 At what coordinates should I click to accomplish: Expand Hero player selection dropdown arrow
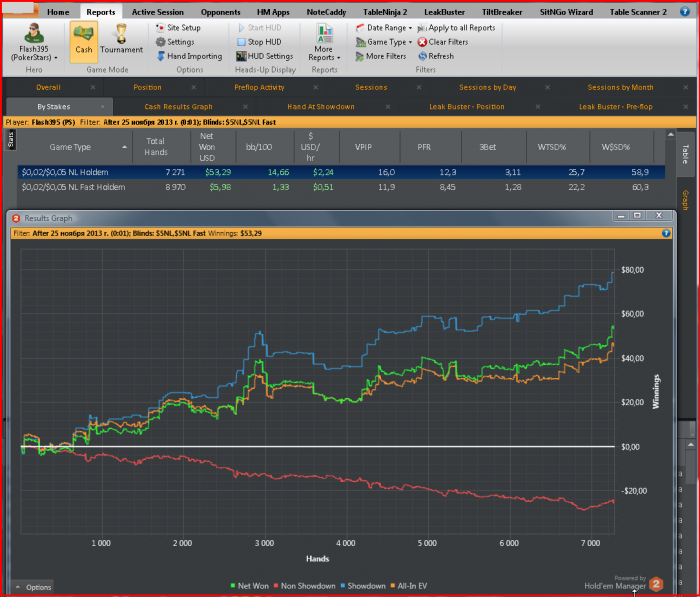pyautogui.click(x=56, y=58)
